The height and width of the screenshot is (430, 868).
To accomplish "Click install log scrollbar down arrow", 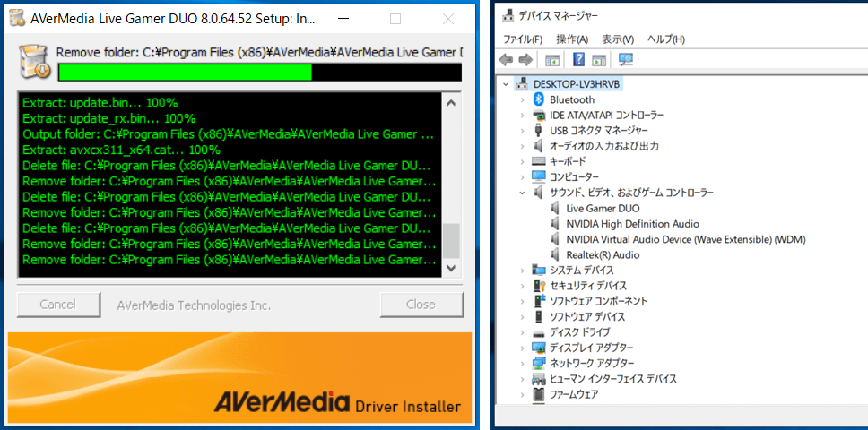I will click(x=451, y=268).
